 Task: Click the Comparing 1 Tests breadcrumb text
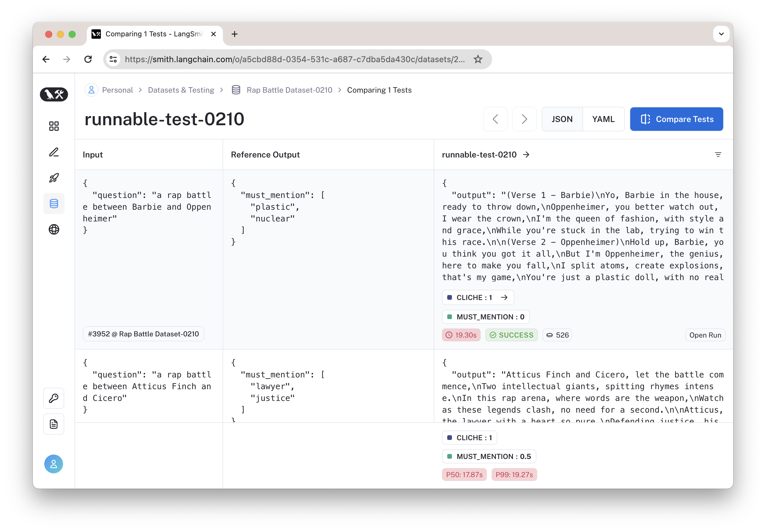point(379,90)
